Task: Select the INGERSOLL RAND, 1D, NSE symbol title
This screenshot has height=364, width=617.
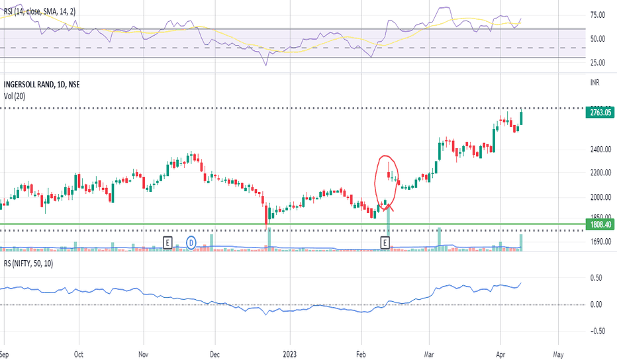Action: 42,85
